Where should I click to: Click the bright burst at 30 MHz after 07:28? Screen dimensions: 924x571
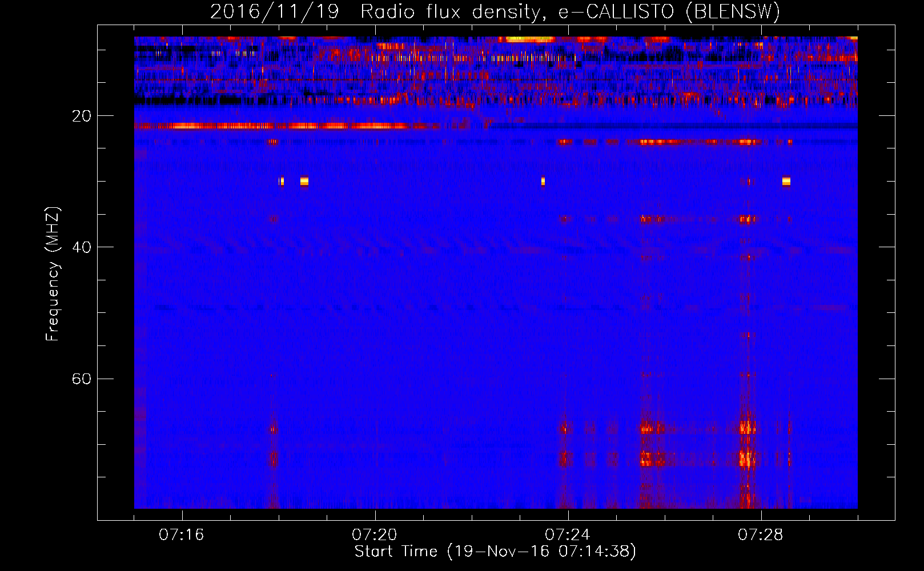coord(786,182)
